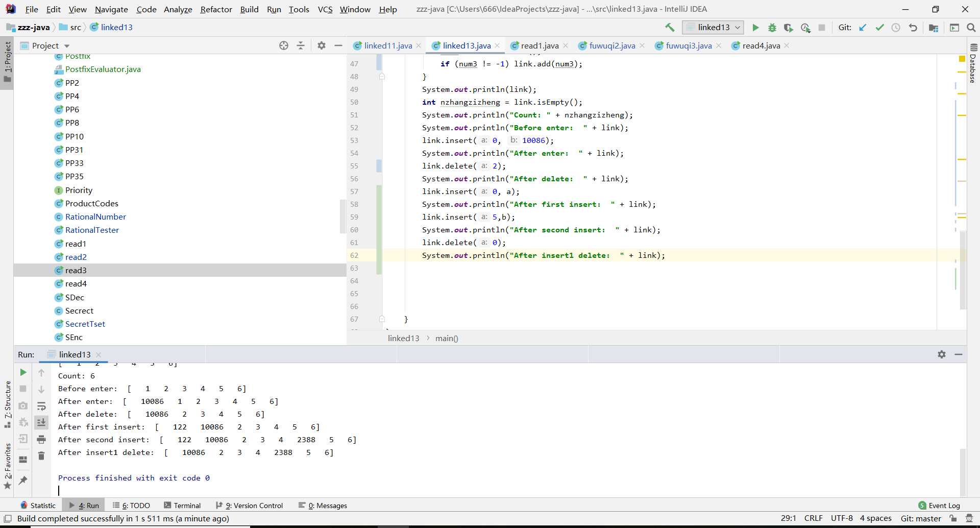Viewport: 980px width, 528px height.
Task: Open the Analyze menu
Action: (x=178, y=9)
